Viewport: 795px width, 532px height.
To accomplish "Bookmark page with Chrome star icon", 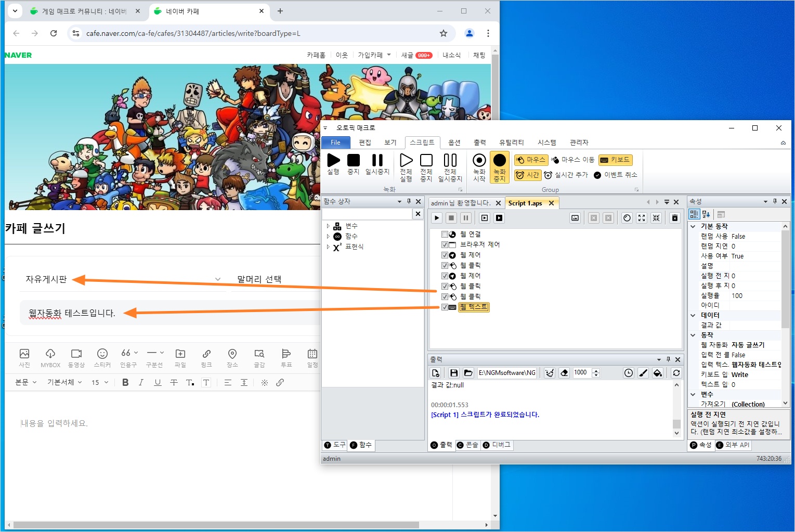I will click(x=444, y=33).
